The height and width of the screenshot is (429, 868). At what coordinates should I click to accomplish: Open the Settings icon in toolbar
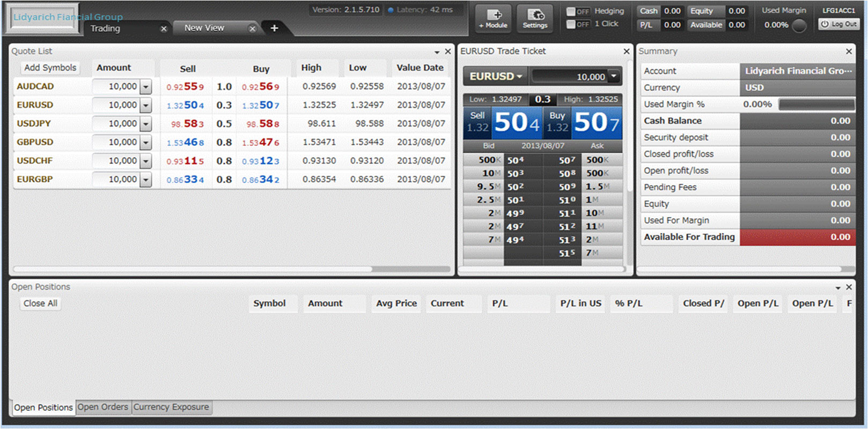pos(535,18)
